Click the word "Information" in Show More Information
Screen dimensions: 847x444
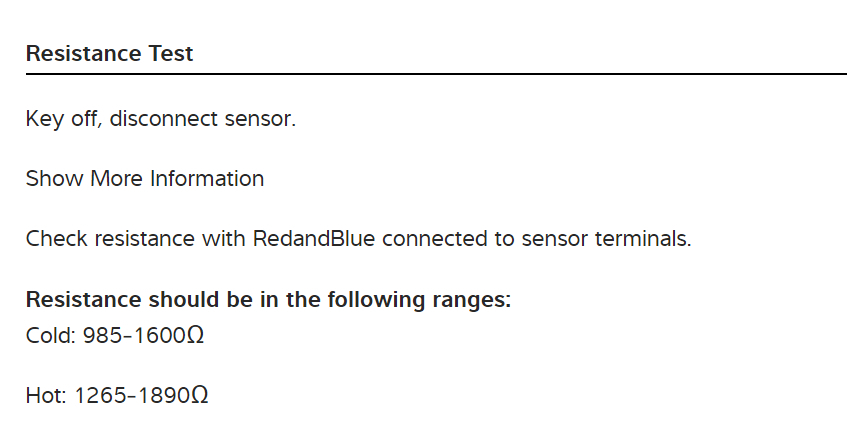click(207, 179)
